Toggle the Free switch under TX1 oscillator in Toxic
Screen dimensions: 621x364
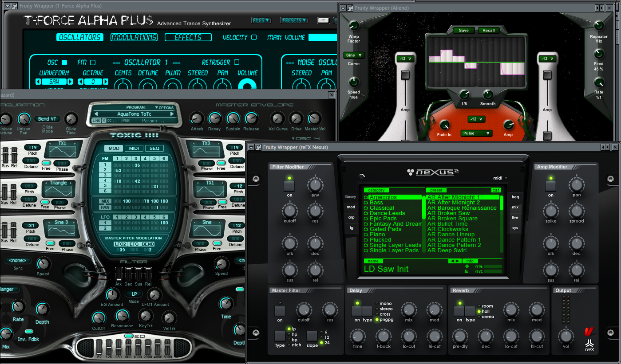47,163
